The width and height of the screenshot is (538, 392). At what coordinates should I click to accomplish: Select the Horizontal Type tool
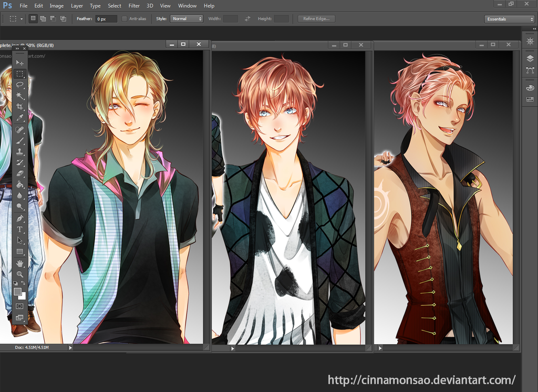[19, 229]
